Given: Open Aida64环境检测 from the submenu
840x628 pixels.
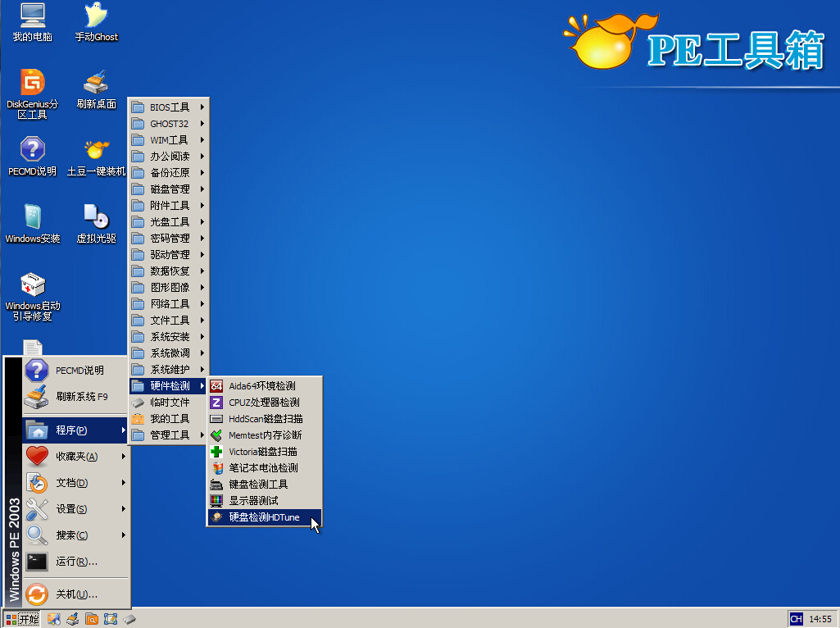Looking at the screenshot, I should (x=266, y=386).
